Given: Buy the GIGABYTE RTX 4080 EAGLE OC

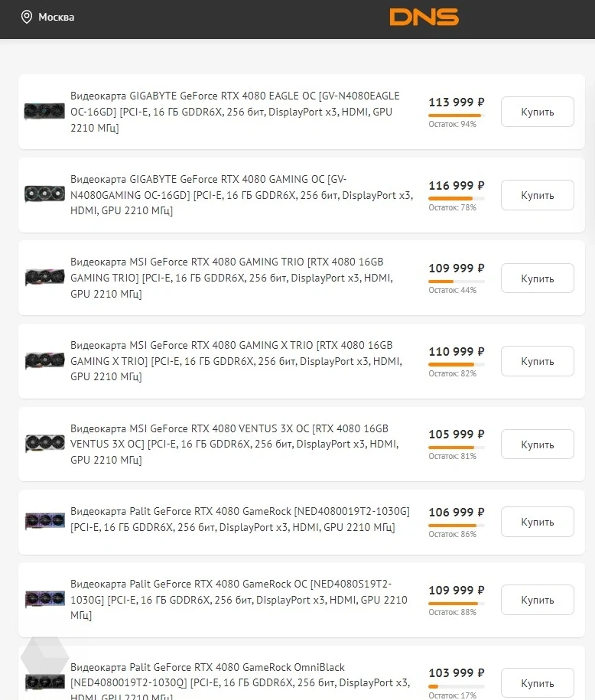Looking at the screenshot, I should [x=538, y=112].
